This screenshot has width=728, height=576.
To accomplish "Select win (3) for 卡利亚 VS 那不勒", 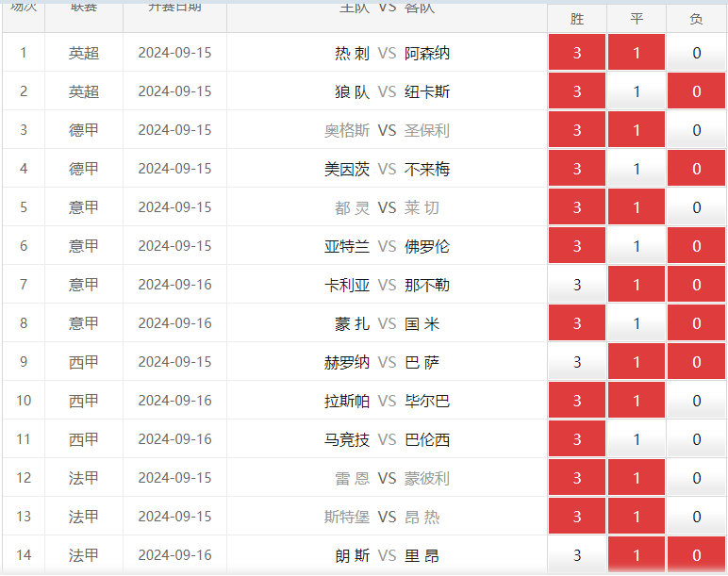I will pos(576,285).
